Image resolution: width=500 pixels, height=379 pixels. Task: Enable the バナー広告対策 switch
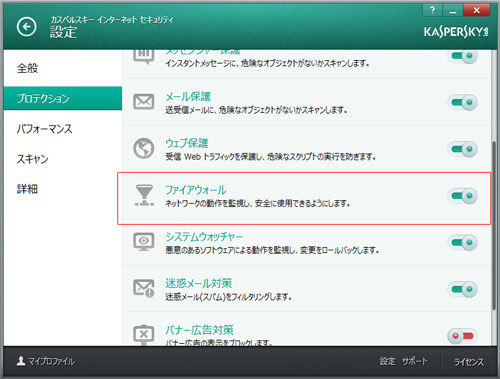463,336
